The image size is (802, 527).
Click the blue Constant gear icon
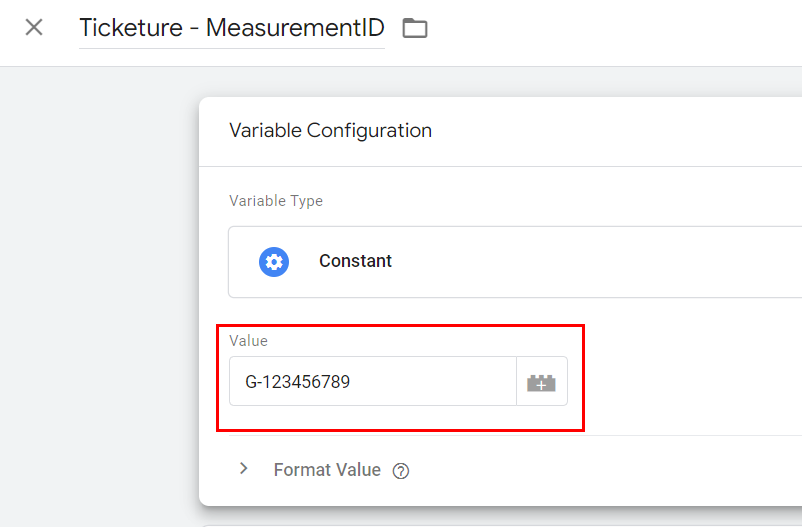coord(274,262)
